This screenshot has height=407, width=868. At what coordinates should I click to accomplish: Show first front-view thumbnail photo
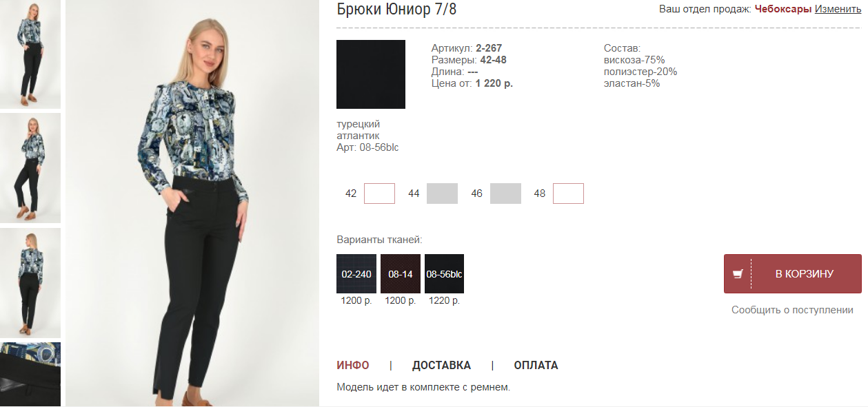pyautogui.click(x=30, y=54)
